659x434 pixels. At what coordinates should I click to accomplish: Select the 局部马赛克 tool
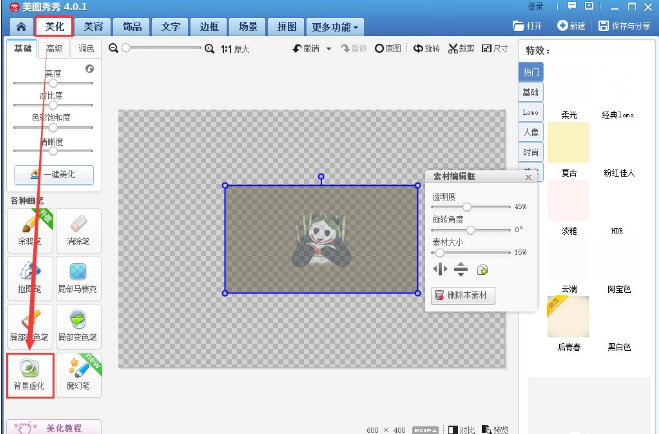(79, 278)
